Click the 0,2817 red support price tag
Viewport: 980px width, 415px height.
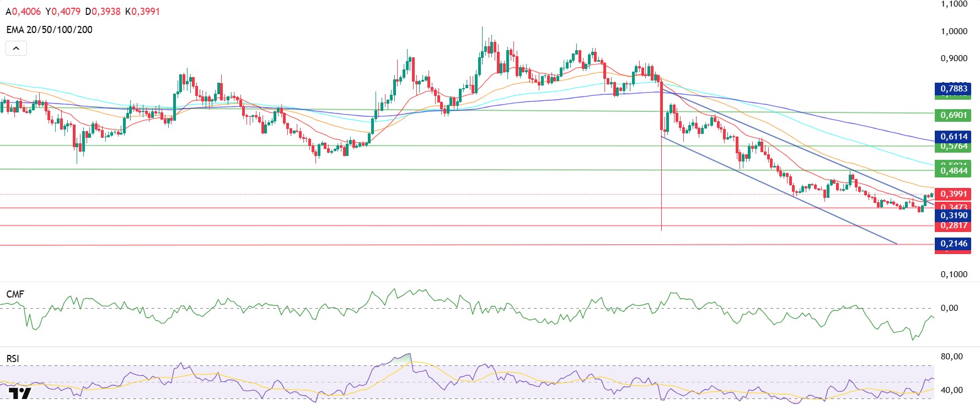click(x=954, y=226)
